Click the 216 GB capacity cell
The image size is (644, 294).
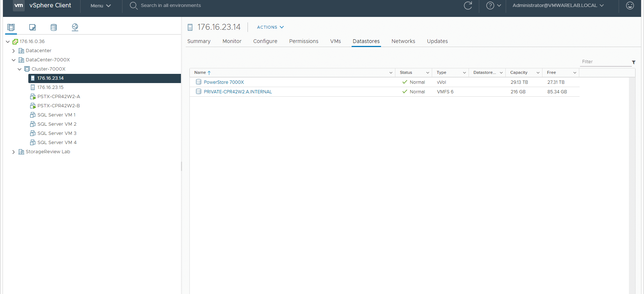518,92
